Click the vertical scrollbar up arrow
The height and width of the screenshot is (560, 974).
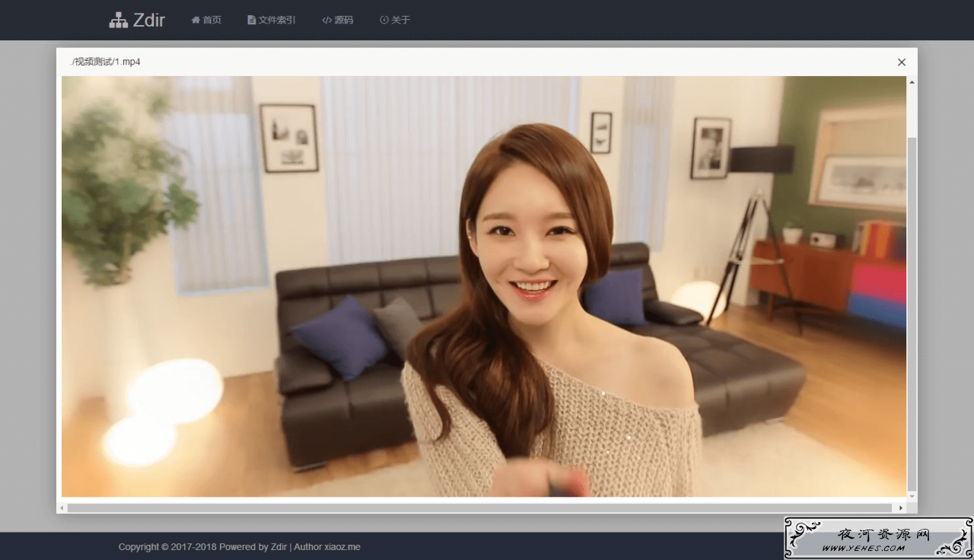(912, 81)
